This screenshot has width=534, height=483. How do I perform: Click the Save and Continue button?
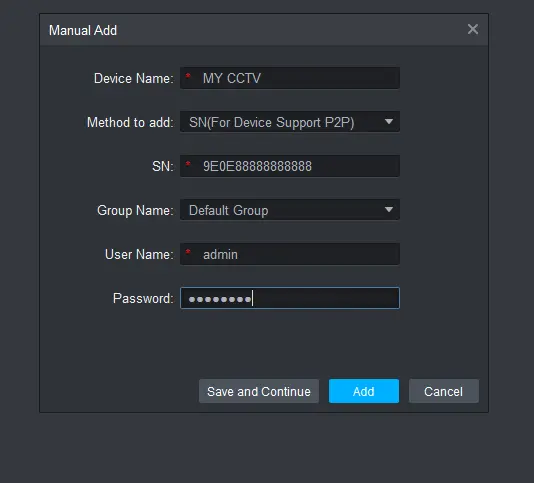[x=259, y=391]
